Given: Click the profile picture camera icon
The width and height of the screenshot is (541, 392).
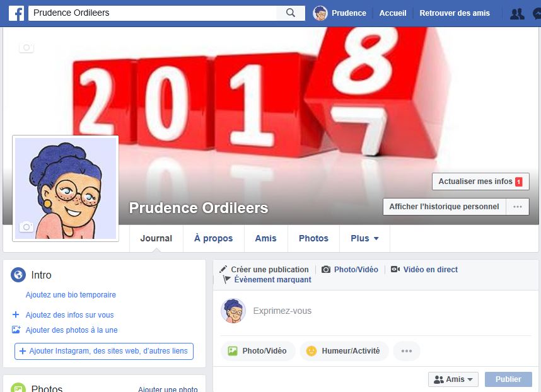Looking at the screenshot, I should coord(26,227).
